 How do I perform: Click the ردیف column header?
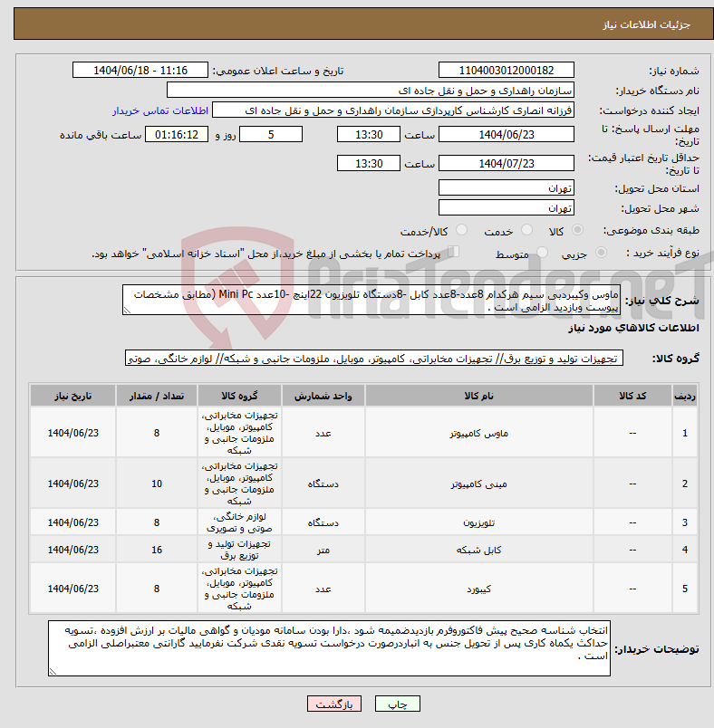[x=685, y=396]
